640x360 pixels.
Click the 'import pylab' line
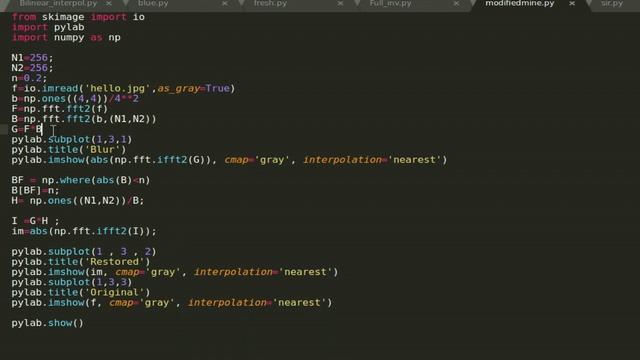[x=48, y=27]
